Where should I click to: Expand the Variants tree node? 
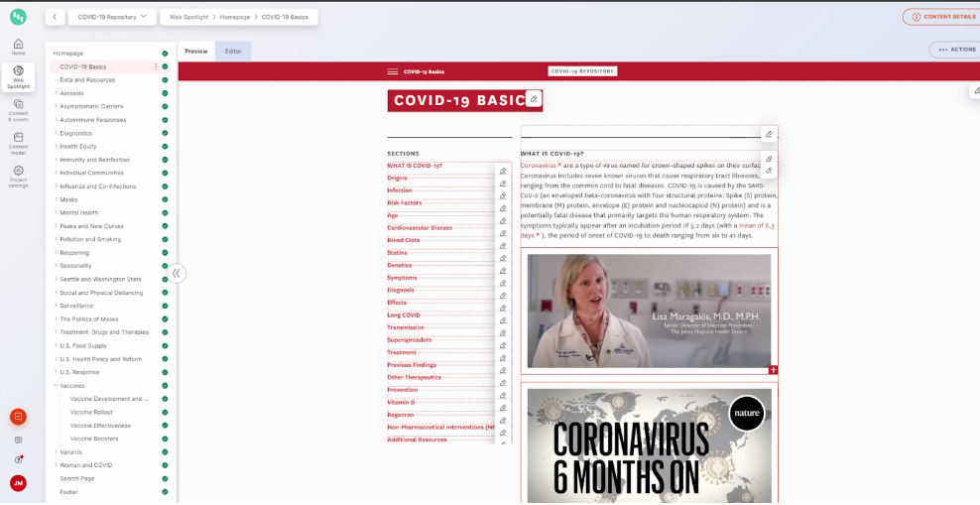[x=56, y=451]
